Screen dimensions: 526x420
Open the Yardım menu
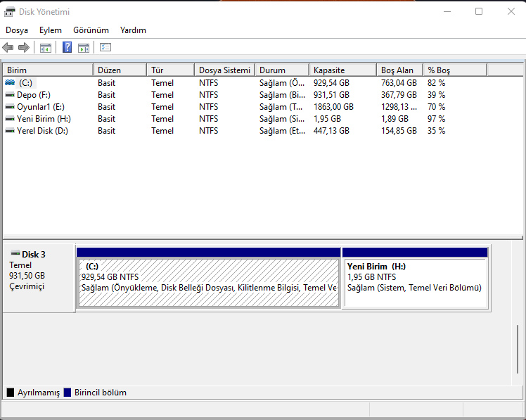[x=133, y=30]
